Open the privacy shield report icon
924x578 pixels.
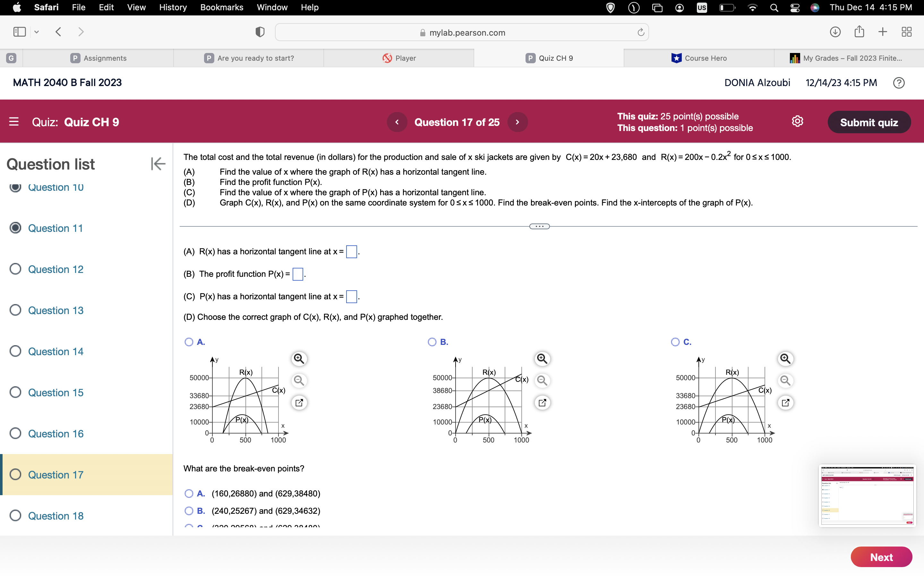pyautogui.click(x=260, y=32)
